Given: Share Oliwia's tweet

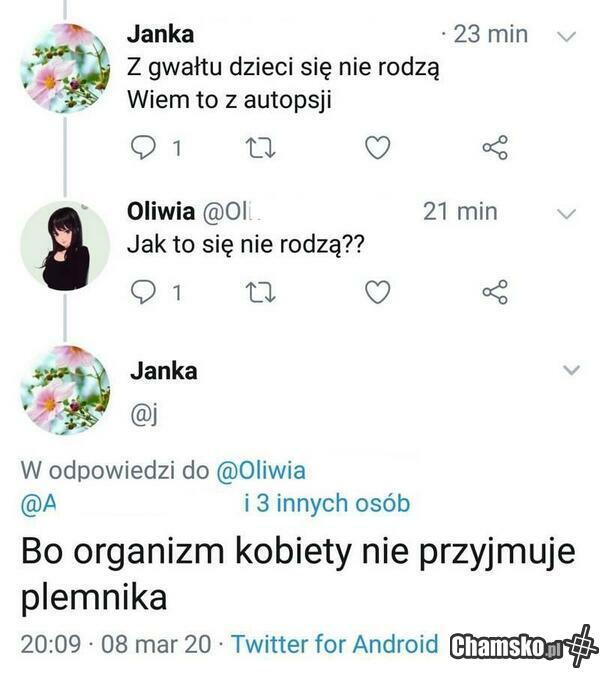Looking at the screenshot, I should [495, 292].
